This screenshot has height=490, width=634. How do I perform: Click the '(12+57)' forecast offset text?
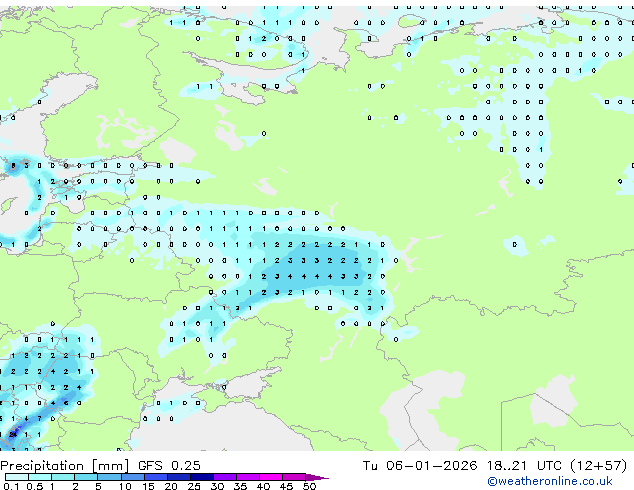(x=599, y=466)
